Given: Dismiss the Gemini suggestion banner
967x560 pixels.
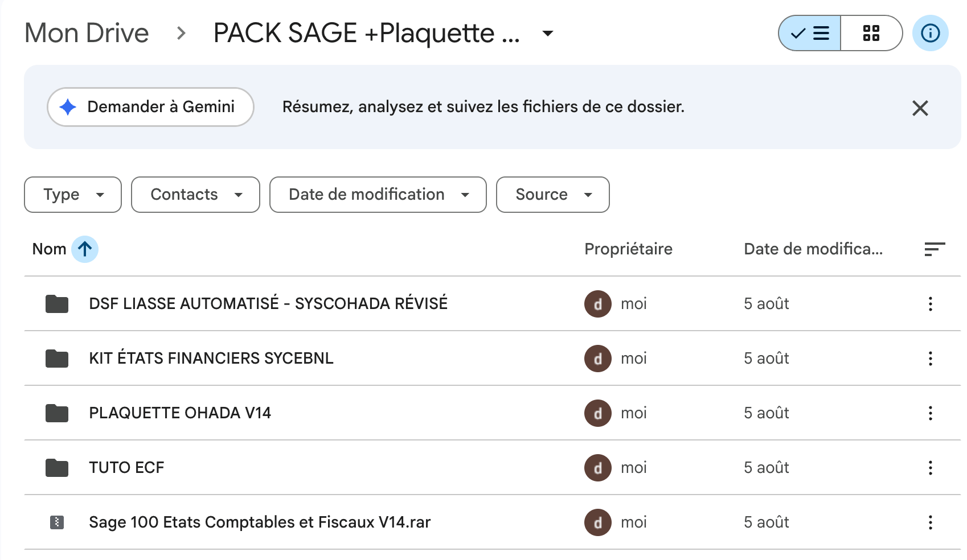Looking at the screenshot, I should point(920,108).
